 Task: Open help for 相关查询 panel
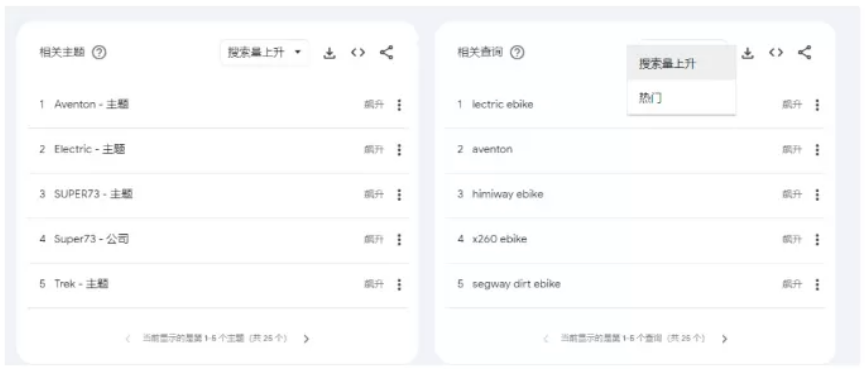[x=517, y=53]
